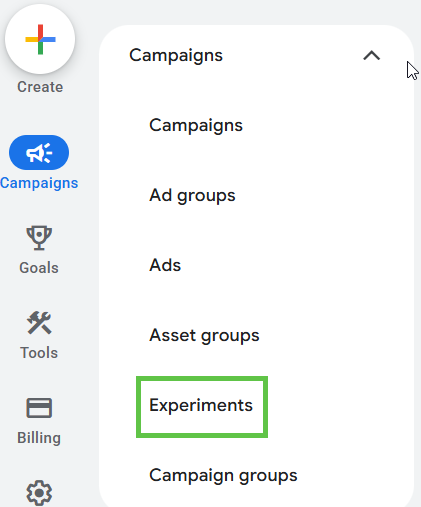The height and width of the screenshot is (507, 421).
Task: Click the white circular Create button background
Action: (40, 39)
